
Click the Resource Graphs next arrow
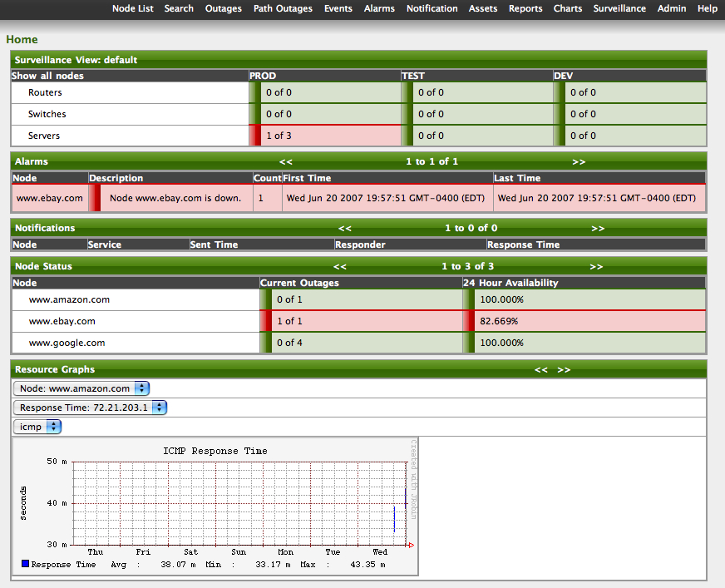click(563, 369)
